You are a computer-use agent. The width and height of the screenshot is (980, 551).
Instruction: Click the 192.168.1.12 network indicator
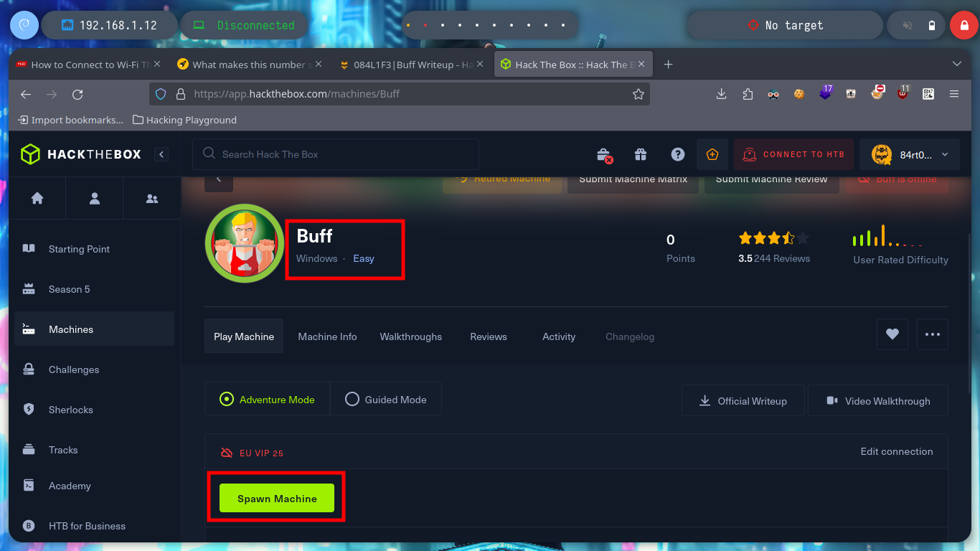[x=110, y=25]
